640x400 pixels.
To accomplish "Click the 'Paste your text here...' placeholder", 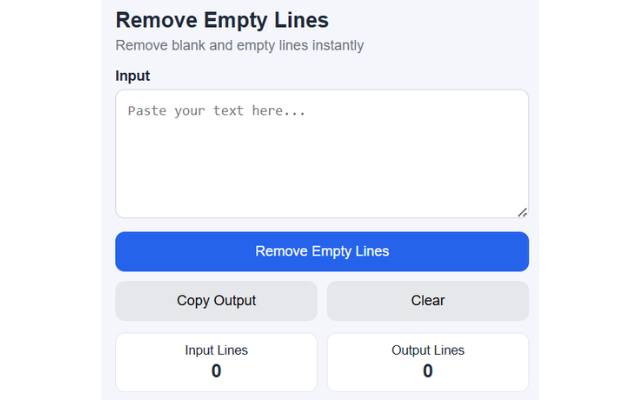I will tap(216, 111).
